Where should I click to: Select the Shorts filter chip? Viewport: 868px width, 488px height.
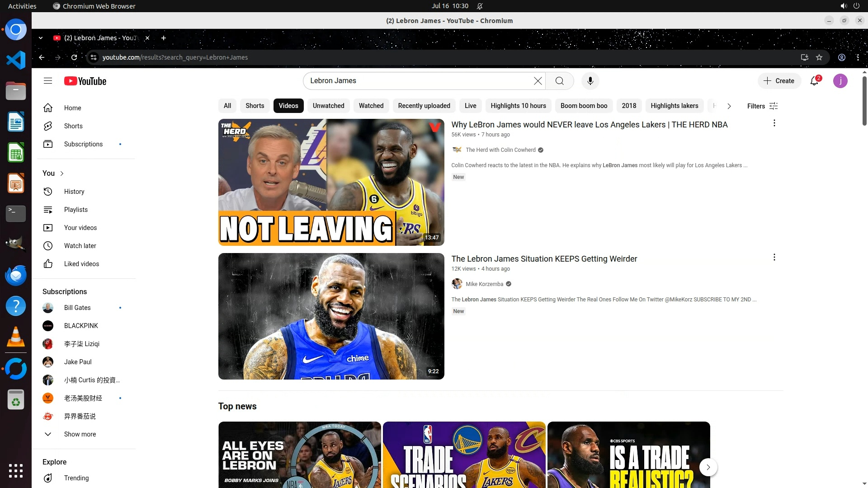(x=255, y=106)
